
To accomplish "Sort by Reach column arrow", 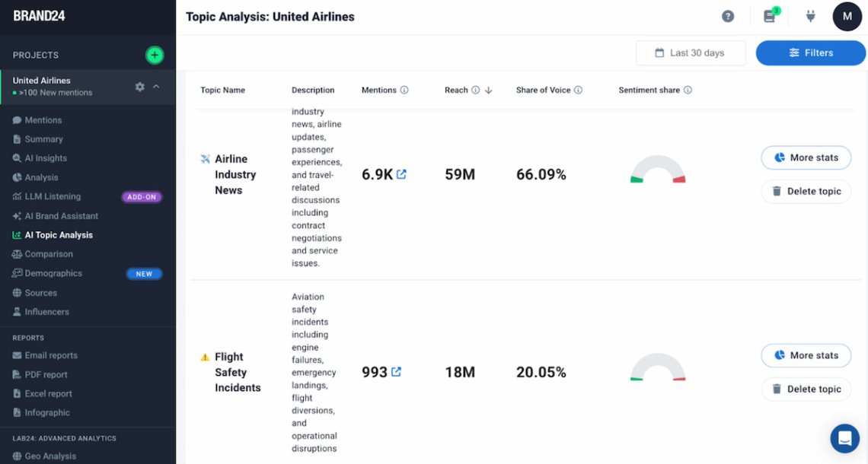I will [x=489, y=90].
